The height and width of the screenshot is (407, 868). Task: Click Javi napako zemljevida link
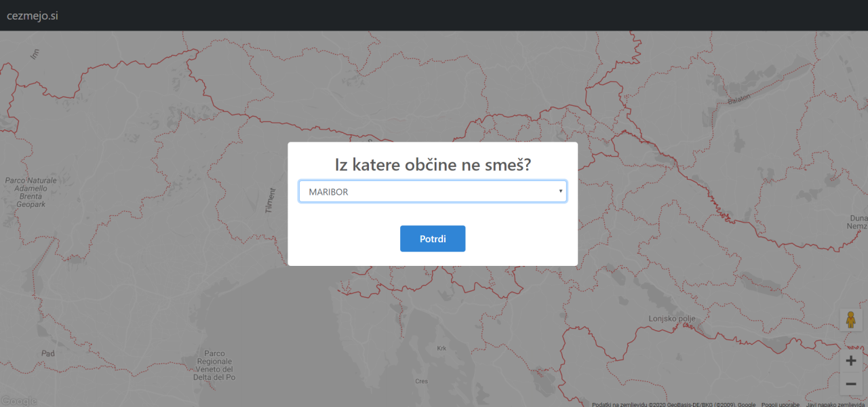tap(835, 404)
